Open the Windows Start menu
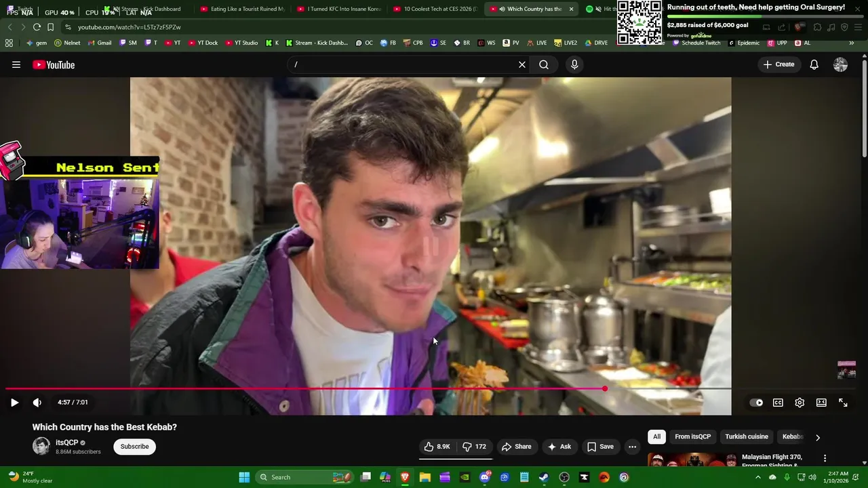The image size is (868, 488). point(244,477)
